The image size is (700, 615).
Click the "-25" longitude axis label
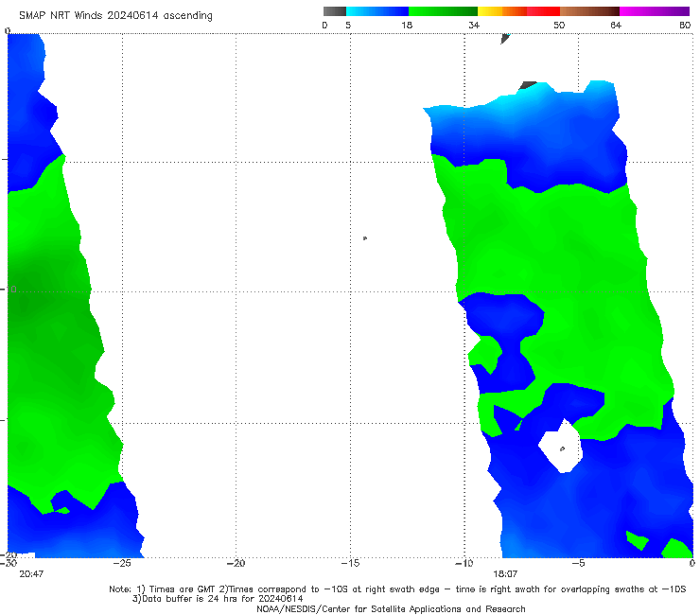(122, 563)
